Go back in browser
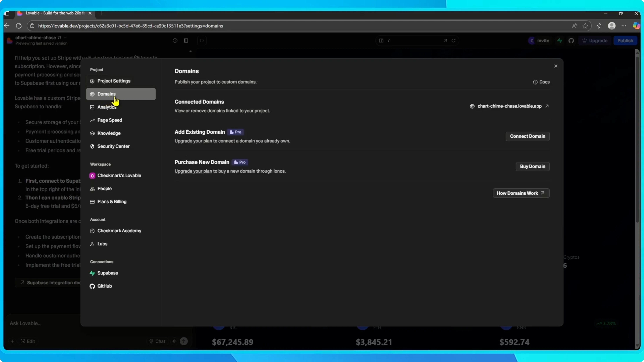Viewport: 644px width, 362px height. click(x=7, y=26)
